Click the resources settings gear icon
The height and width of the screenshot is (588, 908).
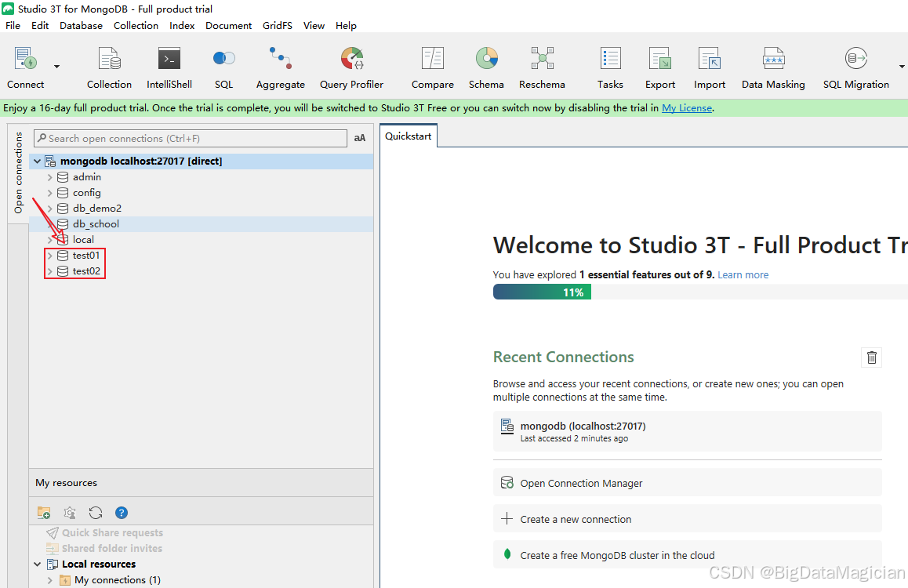pos(70,513)
